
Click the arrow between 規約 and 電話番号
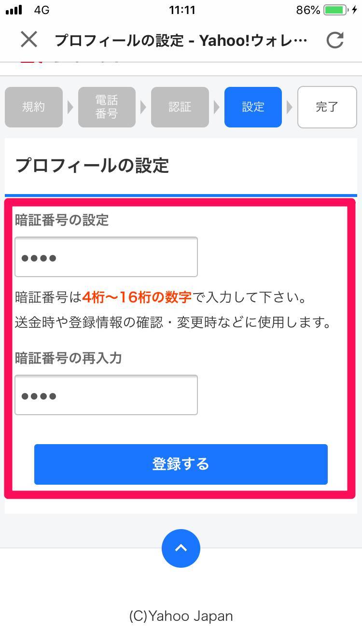pyautogui.click(x=70, y=107)
